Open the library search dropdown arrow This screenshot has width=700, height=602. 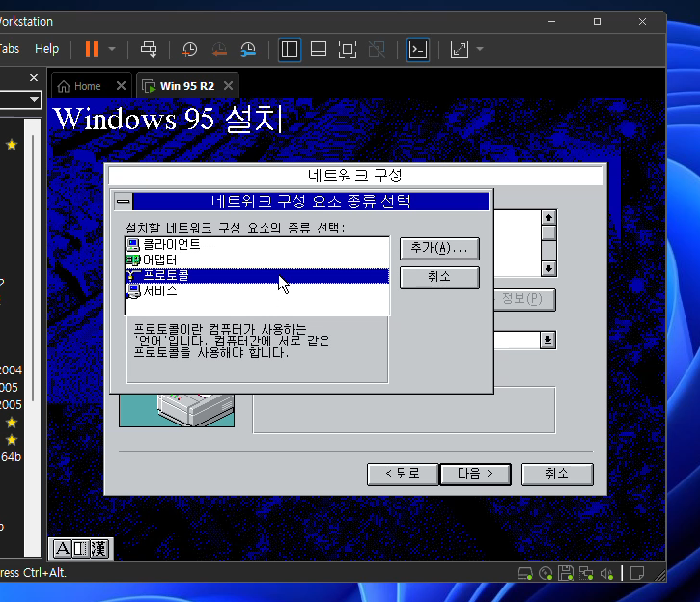pyautogui.click(x=34, y=99)
